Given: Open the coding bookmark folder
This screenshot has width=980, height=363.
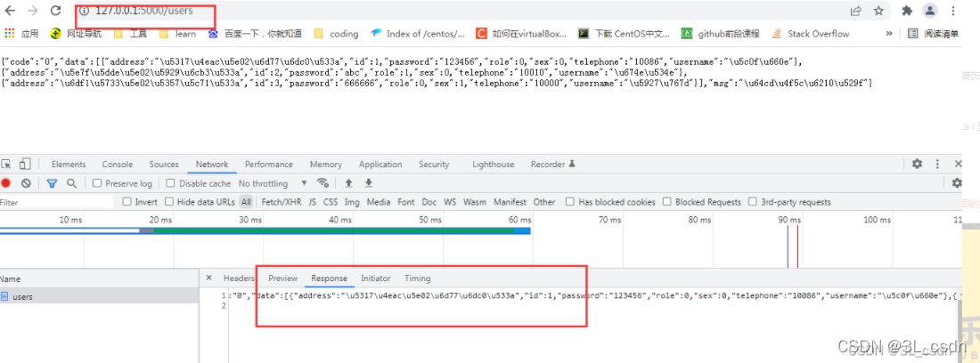Looking at the screenshot, I should pos(336,34).
